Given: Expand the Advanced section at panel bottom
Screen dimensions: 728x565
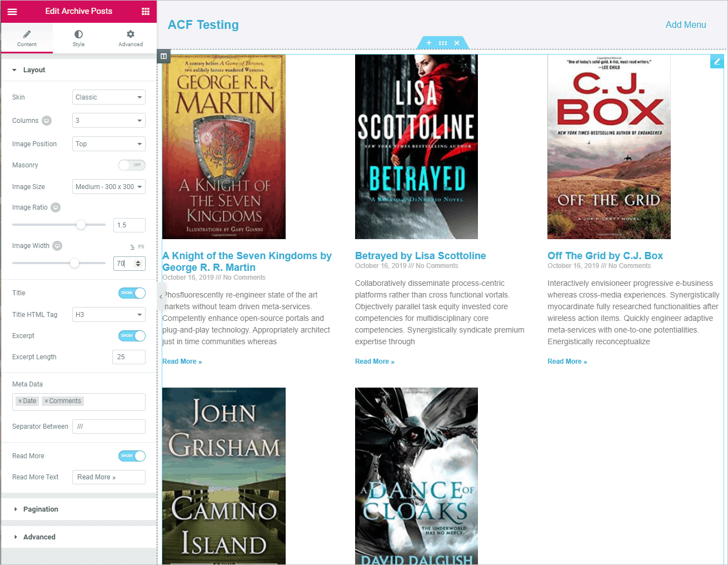Looking at the screenshot, I should point(79,537).
